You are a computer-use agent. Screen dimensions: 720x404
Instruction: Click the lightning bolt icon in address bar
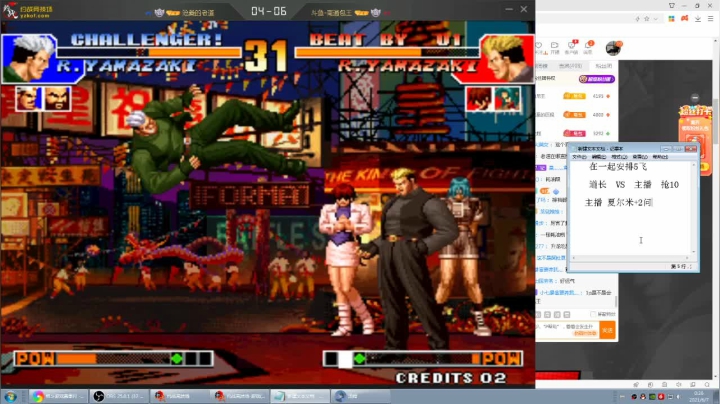coord(637,19)
